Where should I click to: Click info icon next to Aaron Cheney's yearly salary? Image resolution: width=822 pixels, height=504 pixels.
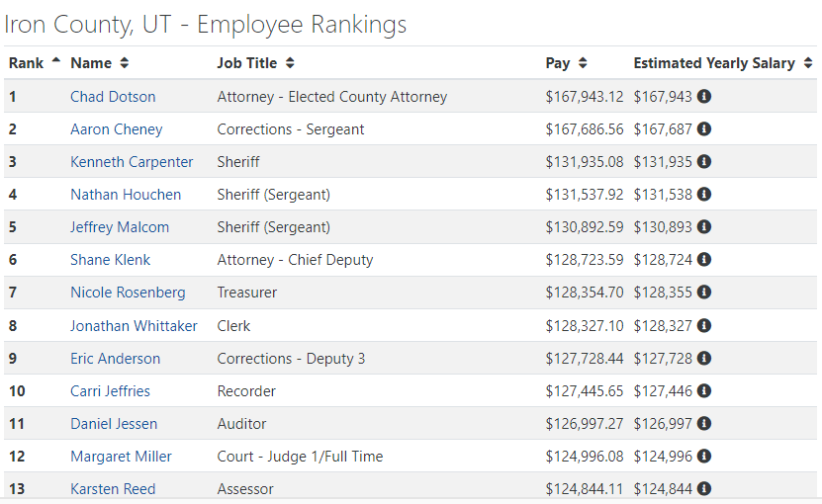tap(704, 128)
